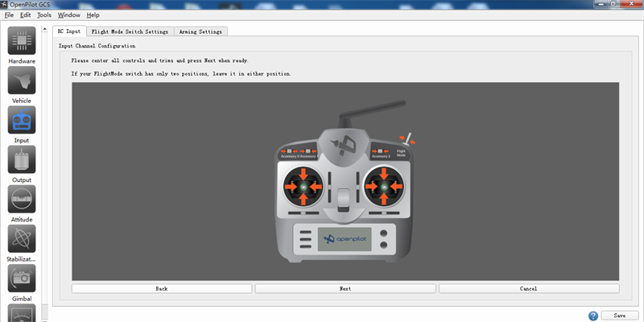The height and width of the screenshot is (322, 644).
Task: Click the Flight Mode switch on transmitter
Action: (407, 140)
